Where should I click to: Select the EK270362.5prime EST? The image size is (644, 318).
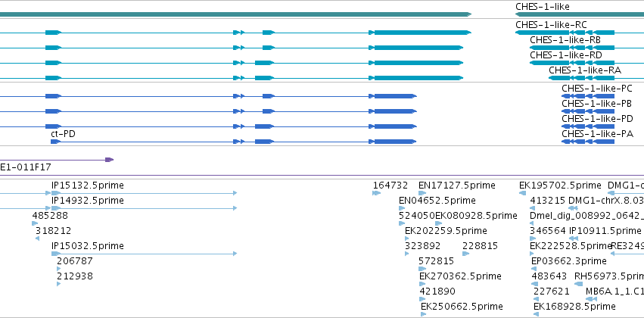[460, 276]
